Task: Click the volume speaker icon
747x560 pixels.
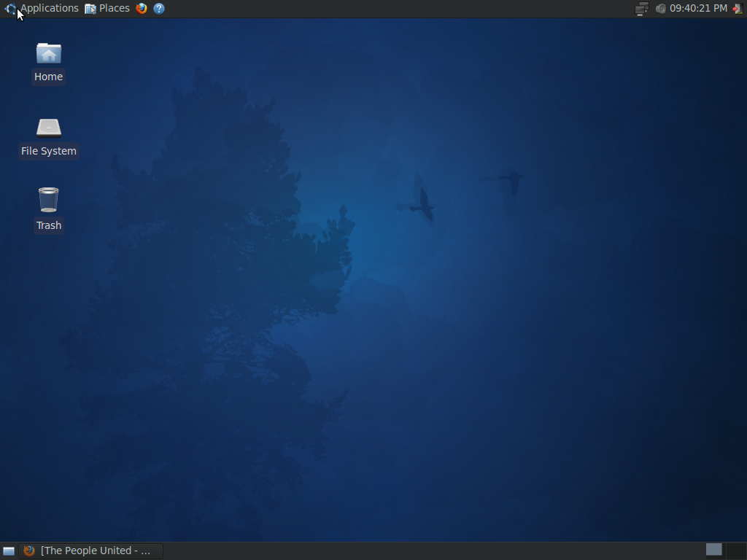Action: [x=660, y=9]
